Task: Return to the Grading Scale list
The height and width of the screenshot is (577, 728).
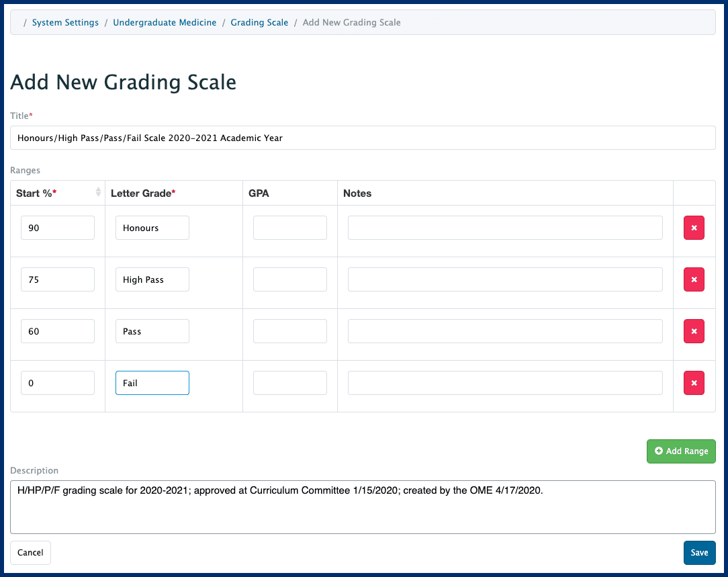Action: click(x=259, y=22)
